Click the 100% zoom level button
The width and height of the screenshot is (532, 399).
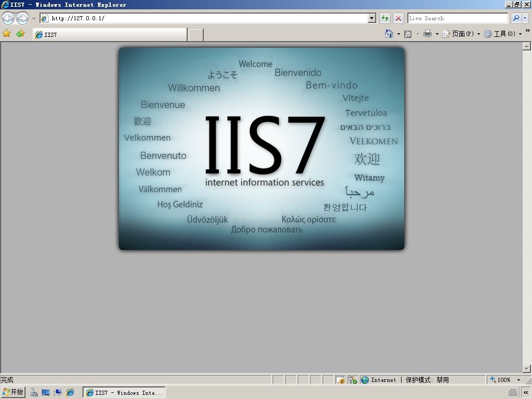pos(500,380)
